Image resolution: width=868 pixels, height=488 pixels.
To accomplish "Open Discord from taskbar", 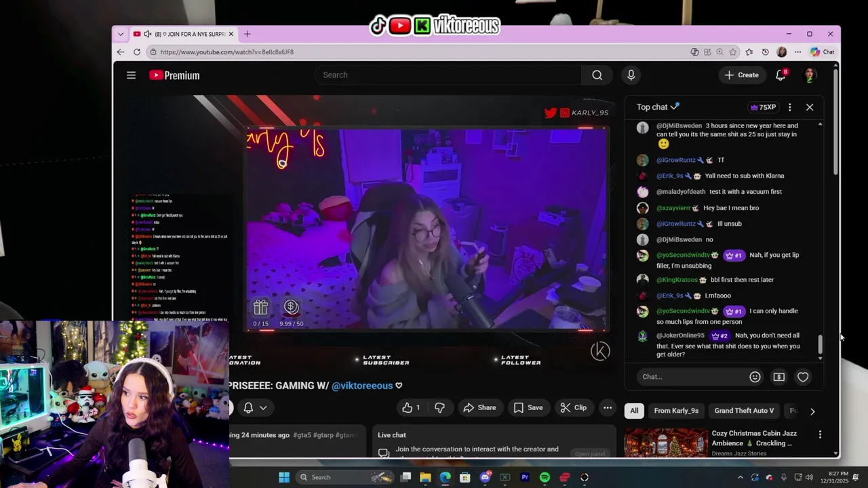I will point(485,477).
